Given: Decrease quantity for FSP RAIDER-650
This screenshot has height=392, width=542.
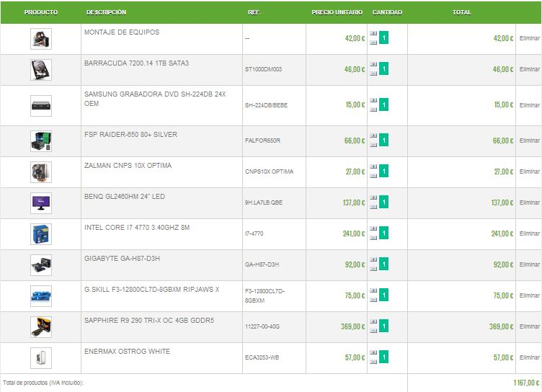Looking at the screenshot, I should click(373, 145).
